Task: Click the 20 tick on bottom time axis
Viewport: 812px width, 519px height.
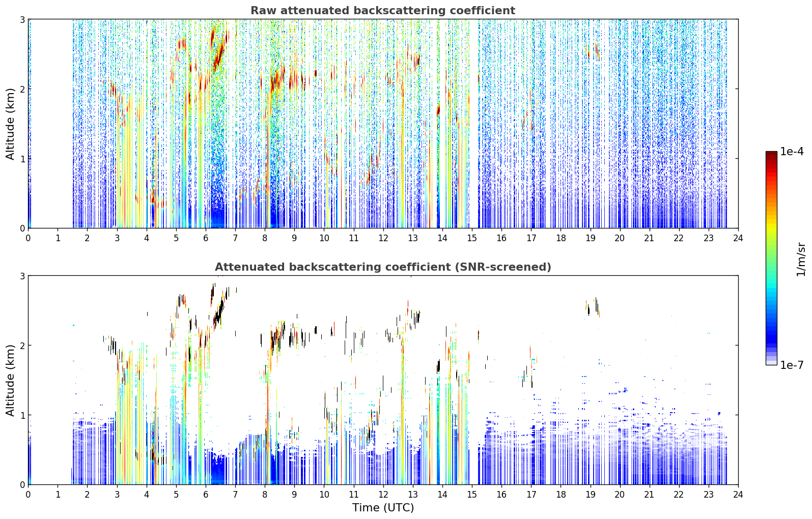Action: click(620, 495)
